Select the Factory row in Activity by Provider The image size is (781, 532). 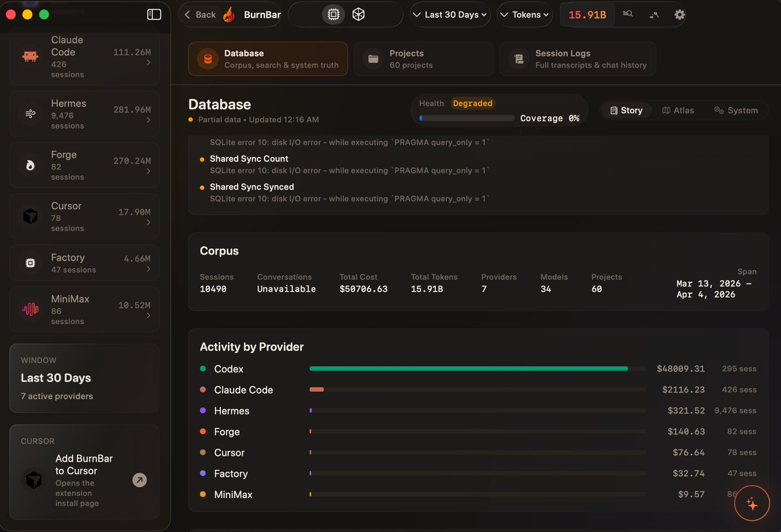(478, 473)
